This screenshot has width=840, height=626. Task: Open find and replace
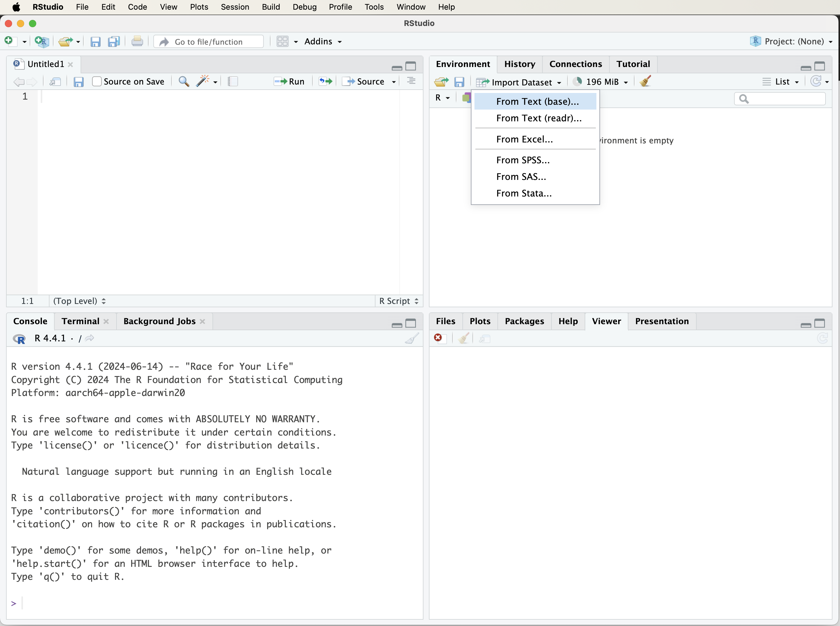tap(184, 81)
